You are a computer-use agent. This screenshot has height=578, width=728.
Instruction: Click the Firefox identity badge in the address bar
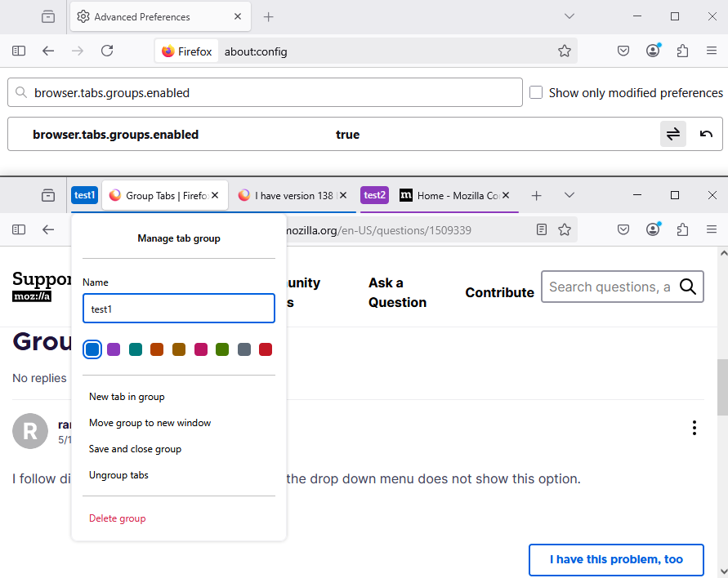[x=186, y=51]
